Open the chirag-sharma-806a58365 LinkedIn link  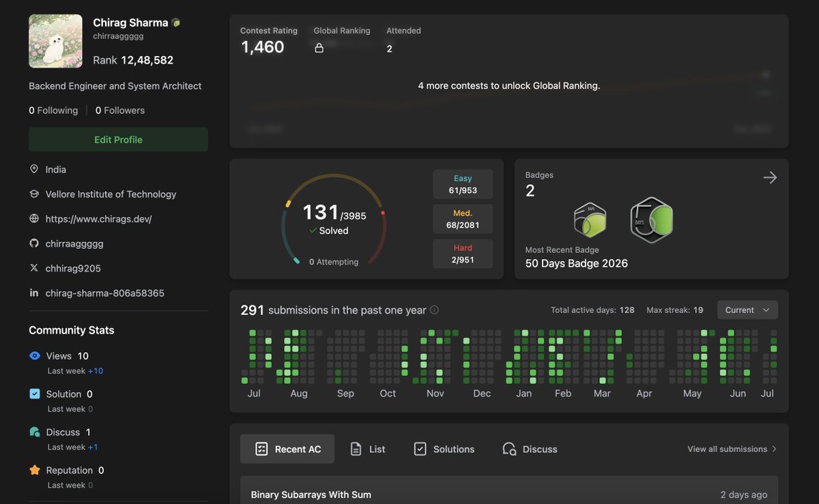point(104,293)
